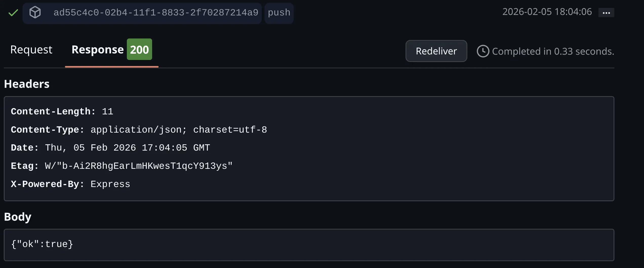Click the green 200 status badge
The height and width of the screenshot is (268, 644).
[139, 49]
